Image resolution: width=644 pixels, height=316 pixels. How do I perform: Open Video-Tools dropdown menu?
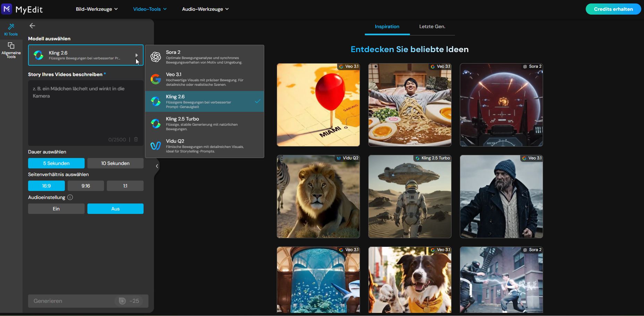(150, 9)
